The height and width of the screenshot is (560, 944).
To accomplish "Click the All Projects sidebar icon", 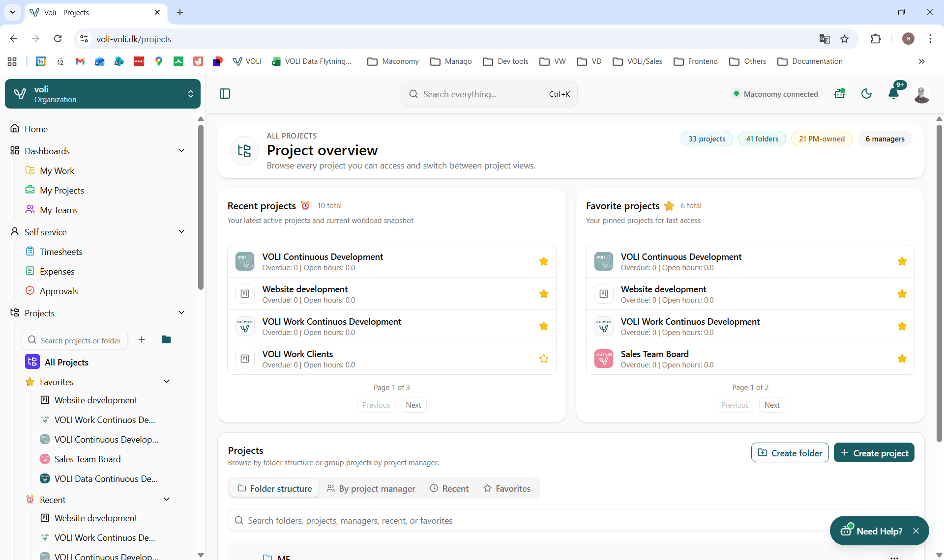I will [32, 362].
